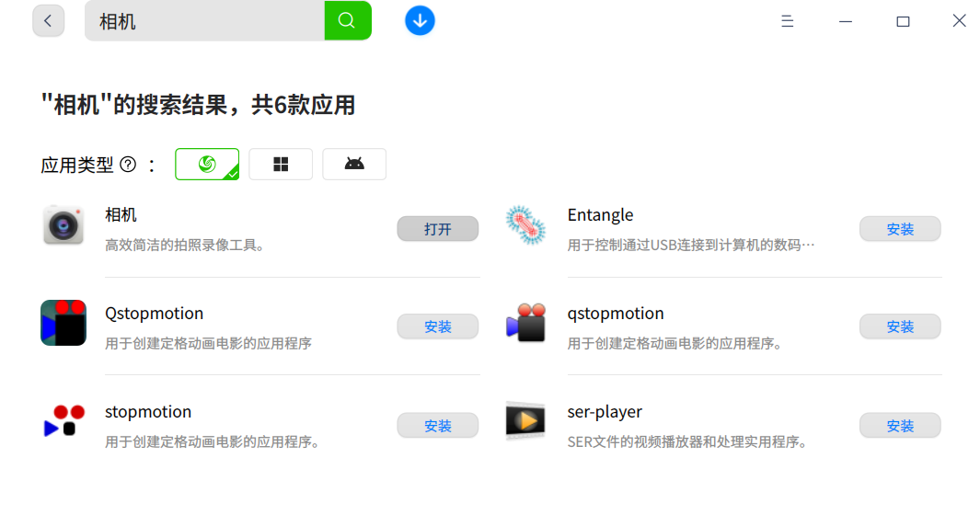Go back with the back arrow
Screen dimensions: 980x515
tap(49, 21)
